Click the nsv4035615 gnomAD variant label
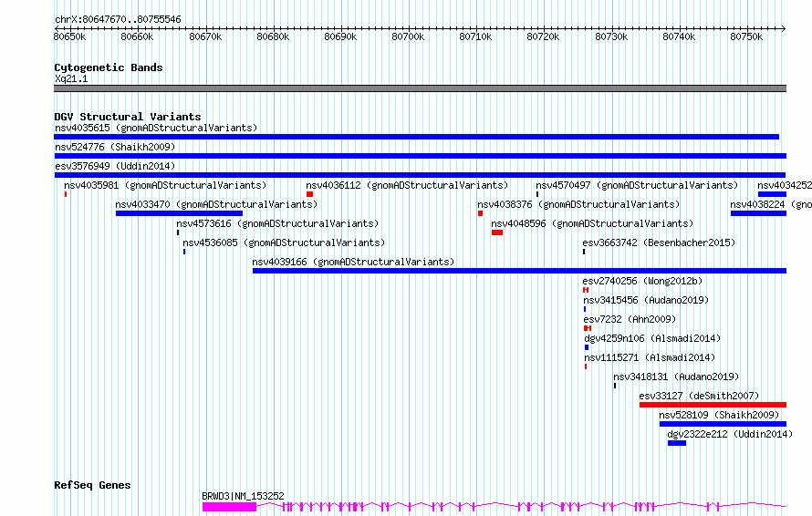 click(x=156, y=128)
